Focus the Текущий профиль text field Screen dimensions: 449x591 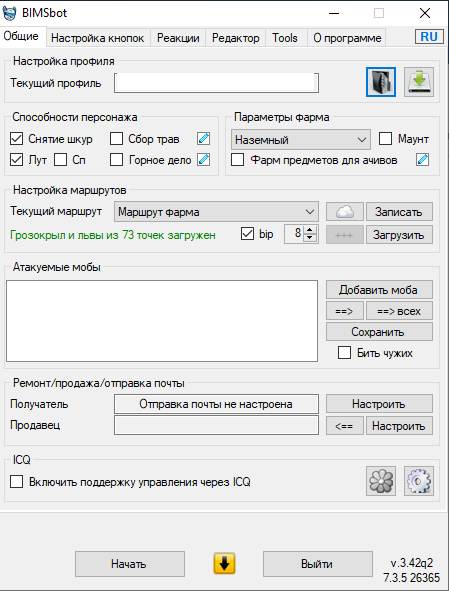[216, 83]
